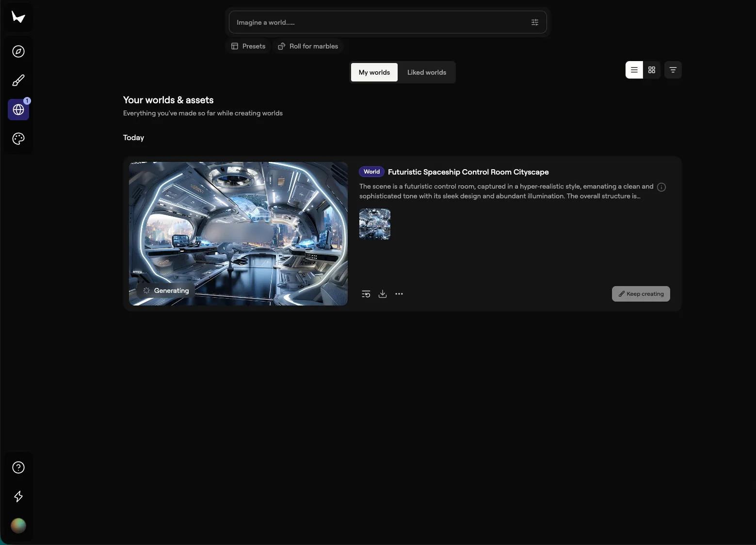756x545 pixels.
Task: Open the three-dot more options menu
Action: (399, 294)
